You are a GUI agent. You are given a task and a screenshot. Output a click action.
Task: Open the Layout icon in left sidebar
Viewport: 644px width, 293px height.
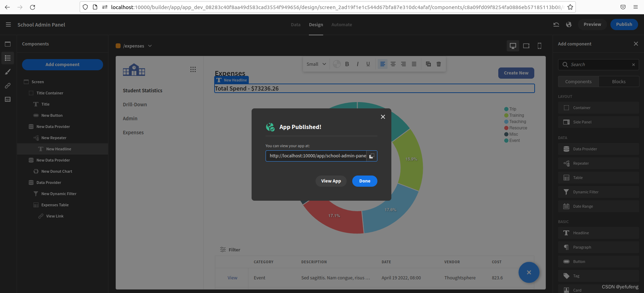click(8, 99)
